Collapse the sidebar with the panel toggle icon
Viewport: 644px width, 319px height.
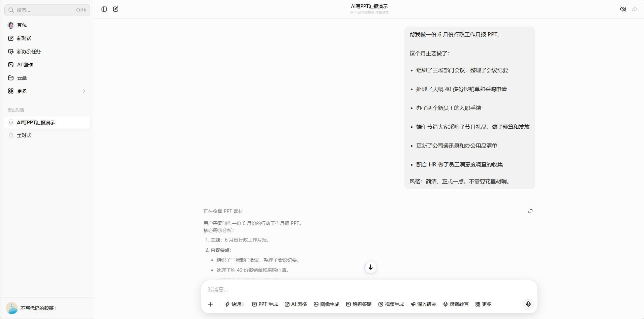coord(104,9)
